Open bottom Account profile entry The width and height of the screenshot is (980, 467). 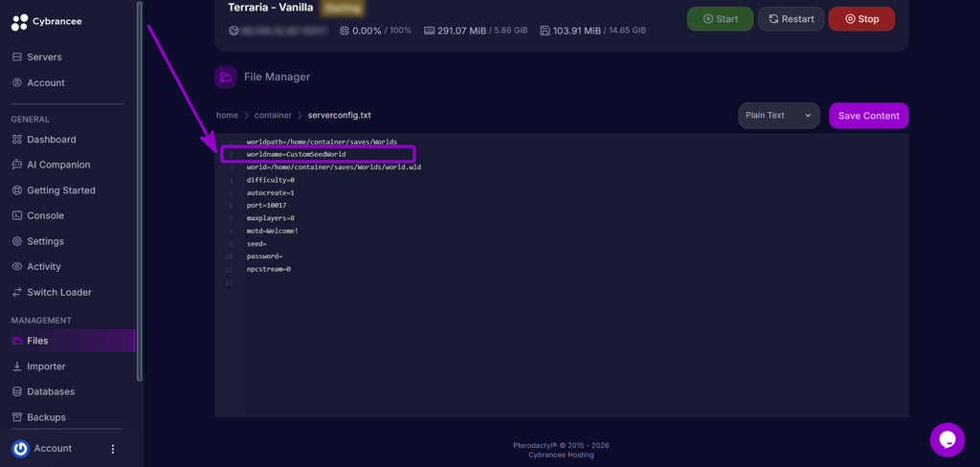click(x=54, y=449)
